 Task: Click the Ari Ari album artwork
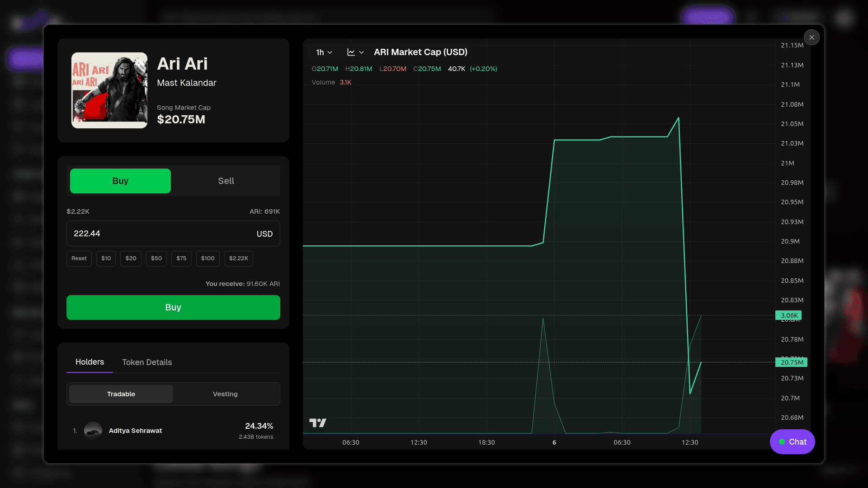click(109, 90)
